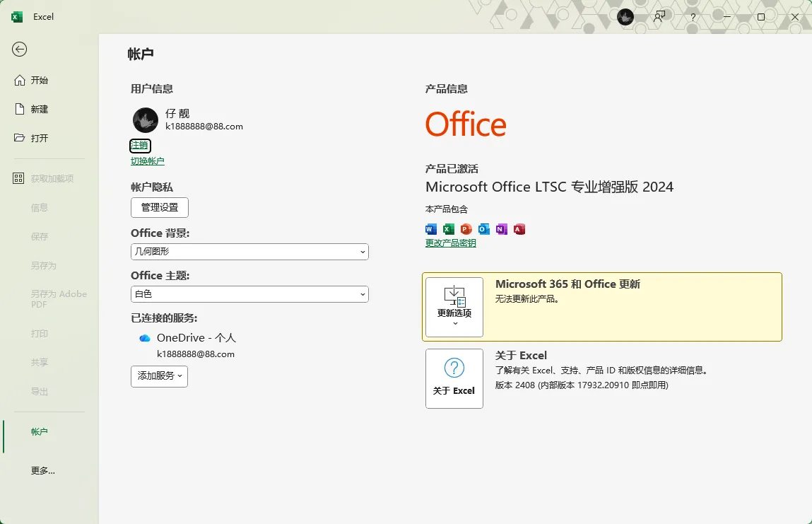Click the Word product icon
The height and width of the screenshot is (524, 812).
click(x=431, y=229)
